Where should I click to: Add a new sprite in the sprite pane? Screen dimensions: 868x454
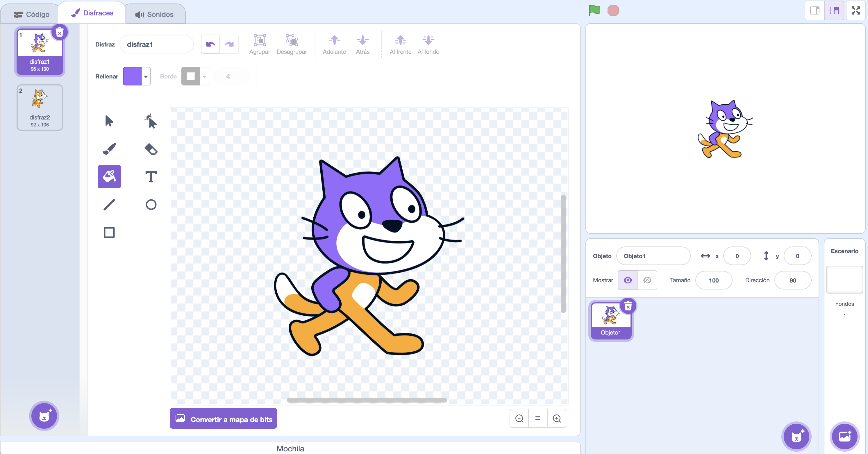pos(796,437)
